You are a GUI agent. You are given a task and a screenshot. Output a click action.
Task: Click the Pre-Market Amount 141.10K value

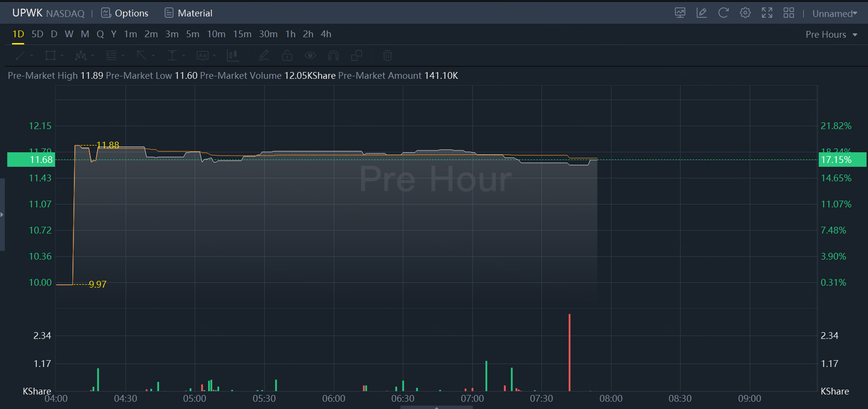coord(441,75)
